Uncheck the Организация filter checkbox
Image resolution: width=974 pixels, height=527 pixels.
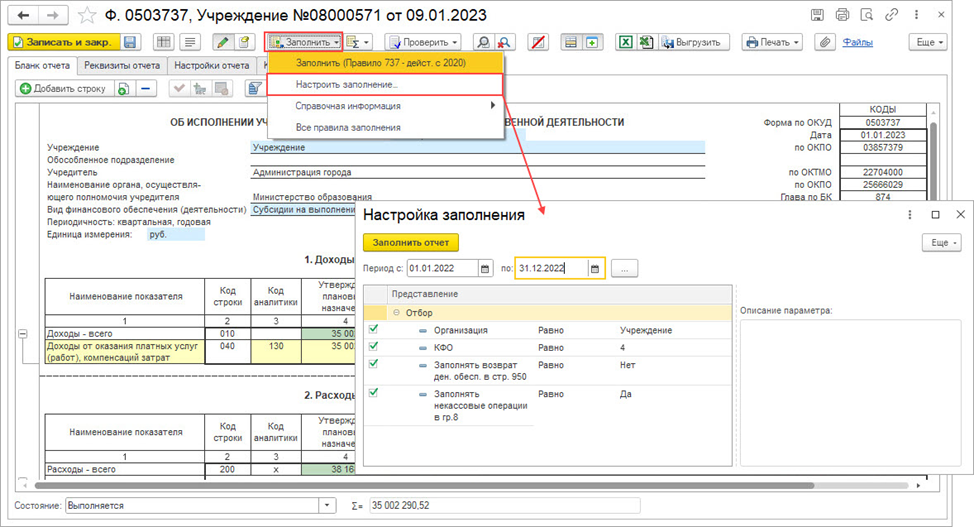point(373,329)
